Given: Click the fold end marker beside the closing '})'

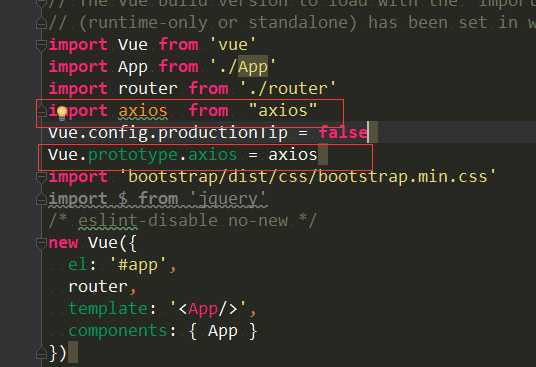Looking at the screenshot, I should [41, 353].
